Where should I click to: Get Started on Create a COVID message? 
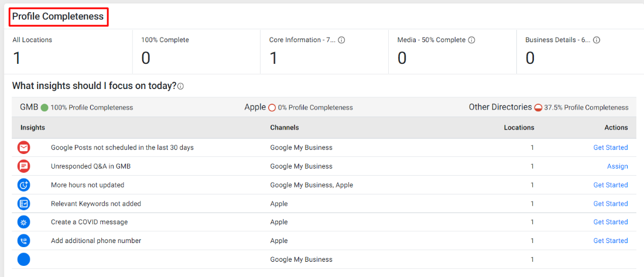(x=610, y=222)
